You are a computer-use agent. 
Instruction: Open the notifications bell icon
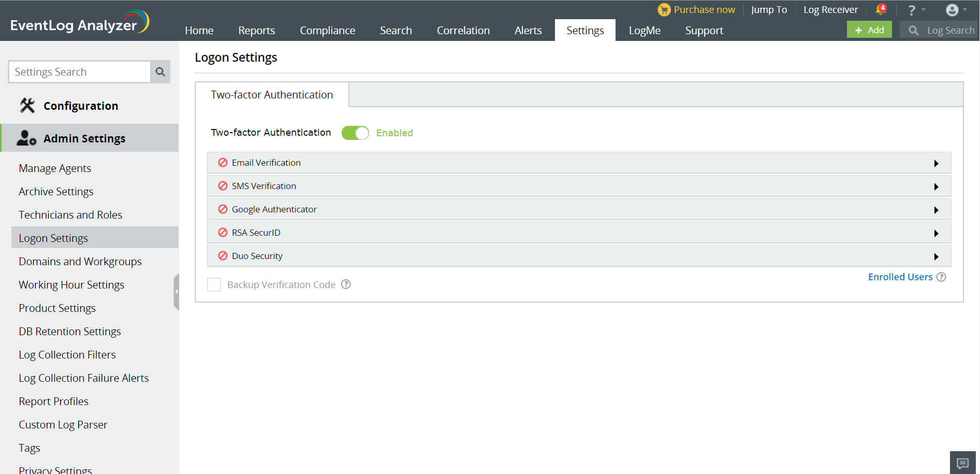point(881,9)
